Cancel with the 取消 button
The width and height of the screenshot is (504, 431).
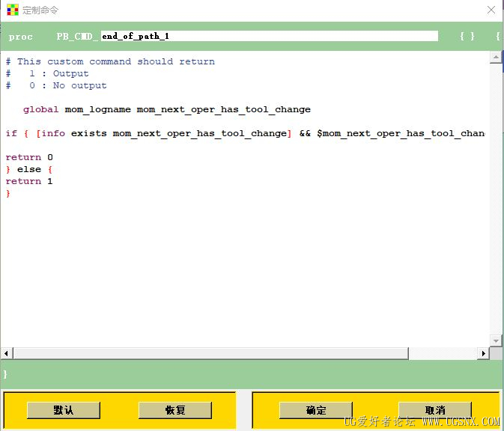(435, 410)
